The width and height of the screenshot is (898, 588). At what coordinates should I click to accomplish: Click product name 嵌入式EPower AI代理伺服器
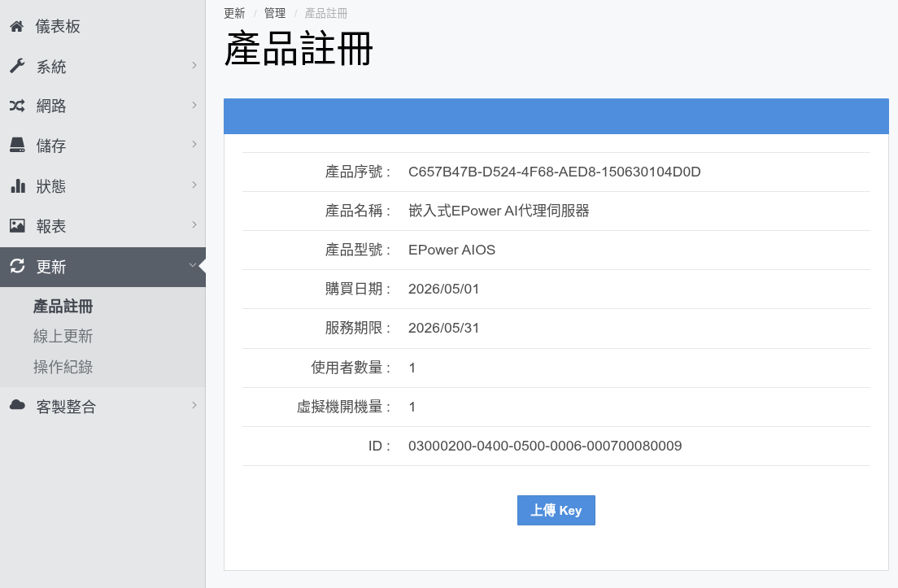499,211
